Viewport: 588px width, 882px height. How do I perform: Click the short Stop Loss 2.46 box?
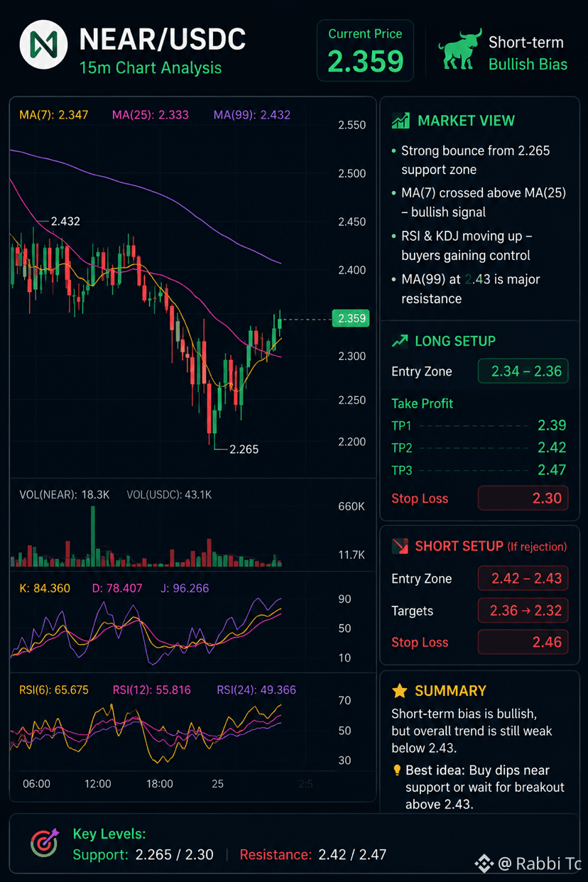pyautogui.click(x=523, y=642)
